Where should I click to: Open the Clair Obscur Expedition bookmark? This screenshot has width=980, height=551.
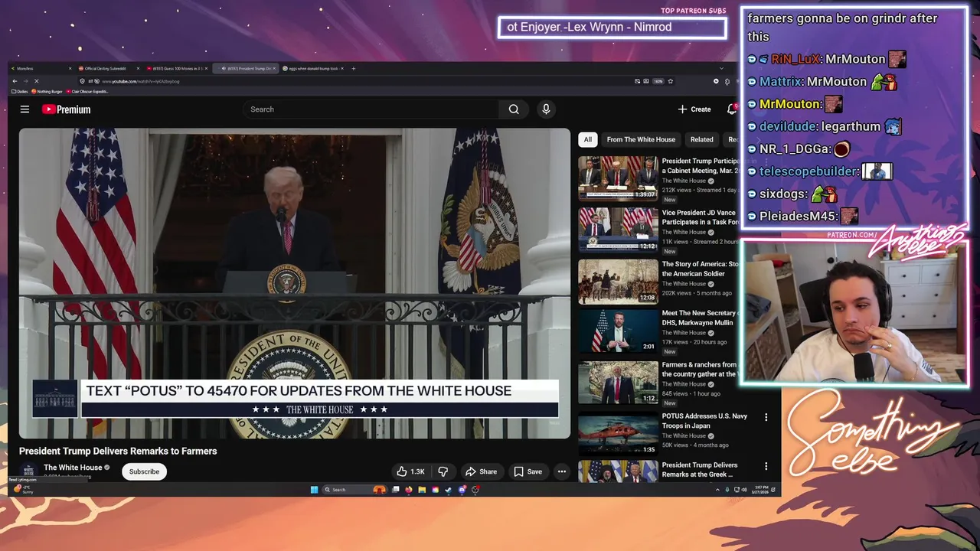tap(87, 91)
